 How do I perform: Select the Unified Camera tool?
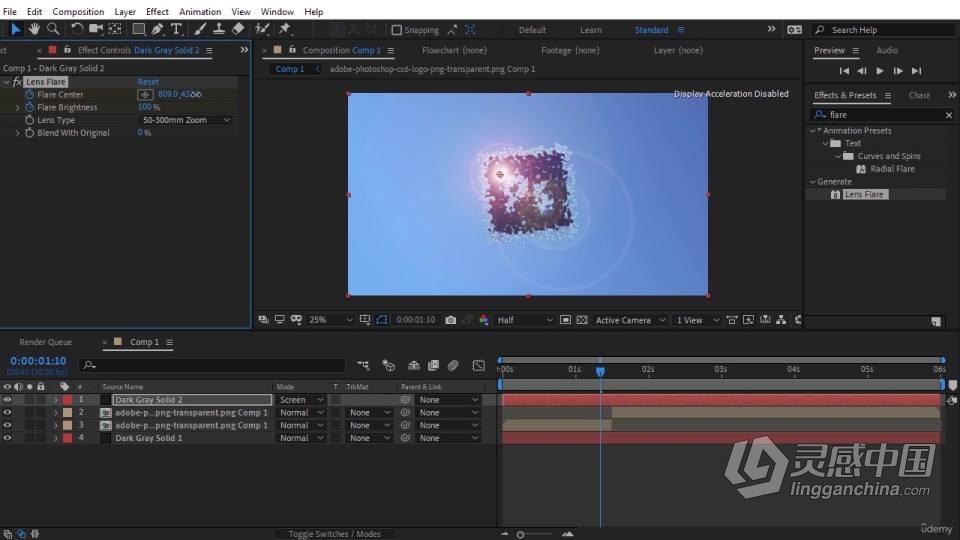point(96,29)
